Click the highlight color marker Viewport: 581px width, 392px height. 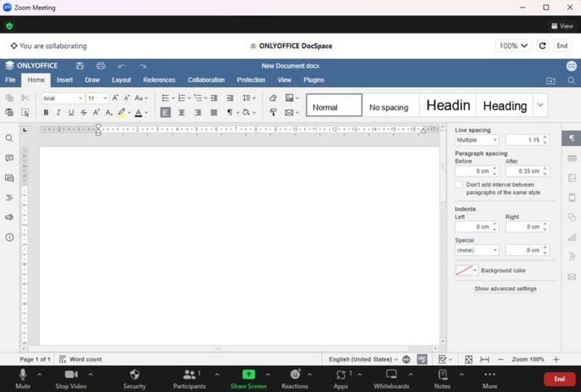click(121, 113)
